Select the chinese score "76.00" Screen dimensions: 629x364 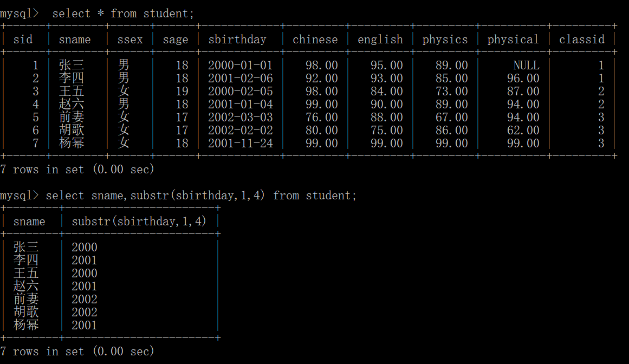pos(322,117)
